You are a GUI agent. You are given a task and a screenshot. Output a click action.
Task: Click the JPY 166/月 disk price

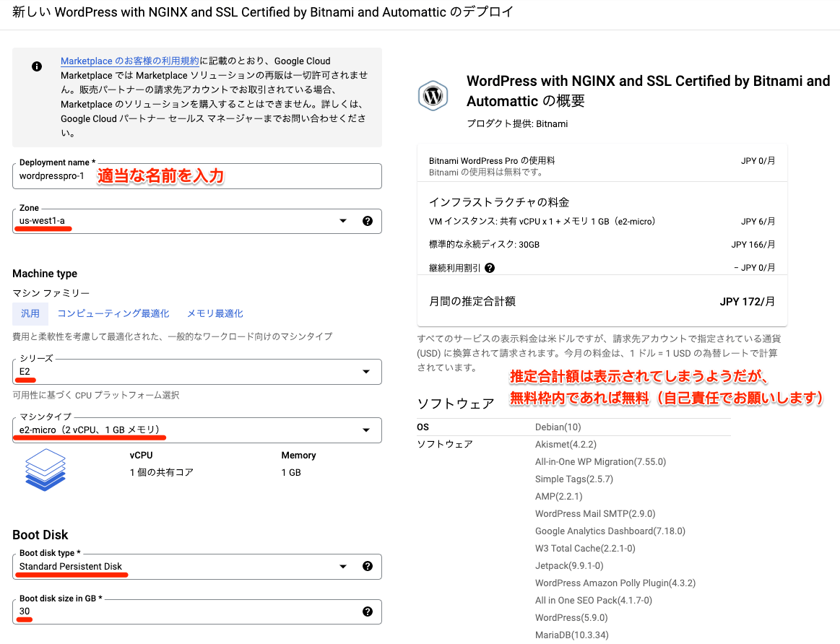[x=753, y=245]
